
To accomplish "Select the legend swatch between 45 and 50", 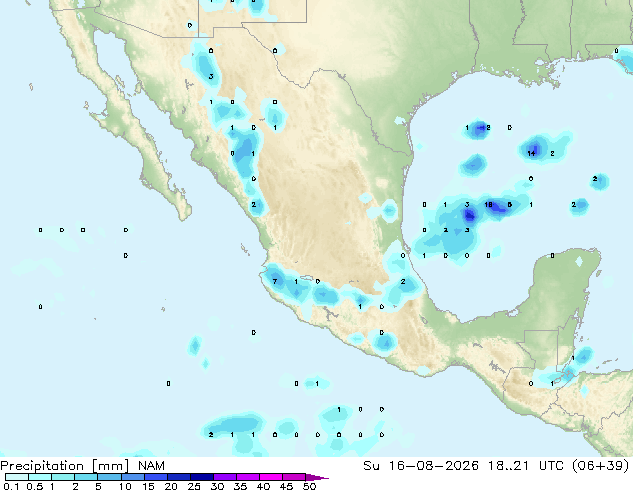I will click(x=294, y=477).
